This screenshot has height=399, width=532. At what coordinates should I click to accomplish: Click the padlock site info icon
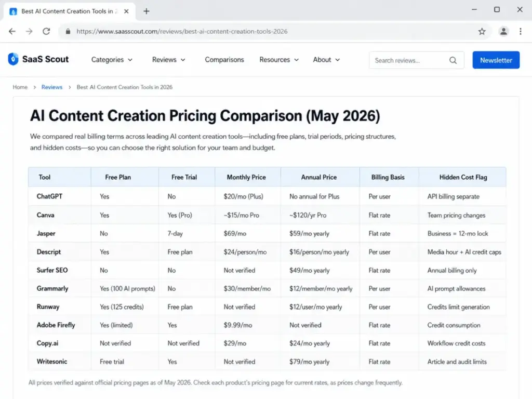coord(68,32)
